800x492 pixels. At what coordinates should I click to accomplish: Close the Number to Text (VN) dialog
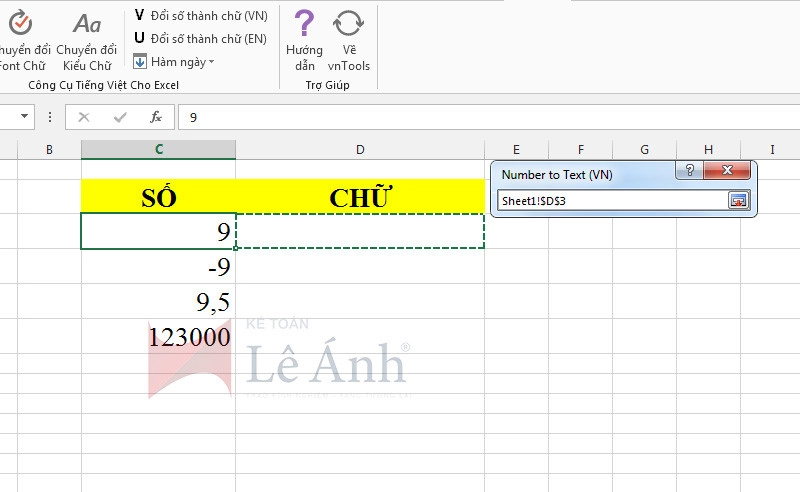coord(727,172)
